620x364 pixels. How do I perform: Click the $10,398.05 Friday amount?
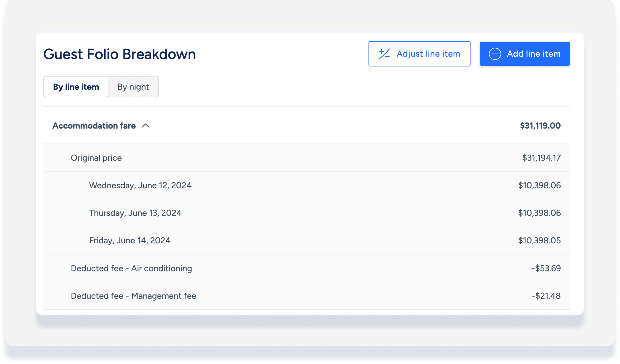tap(539, 241)
